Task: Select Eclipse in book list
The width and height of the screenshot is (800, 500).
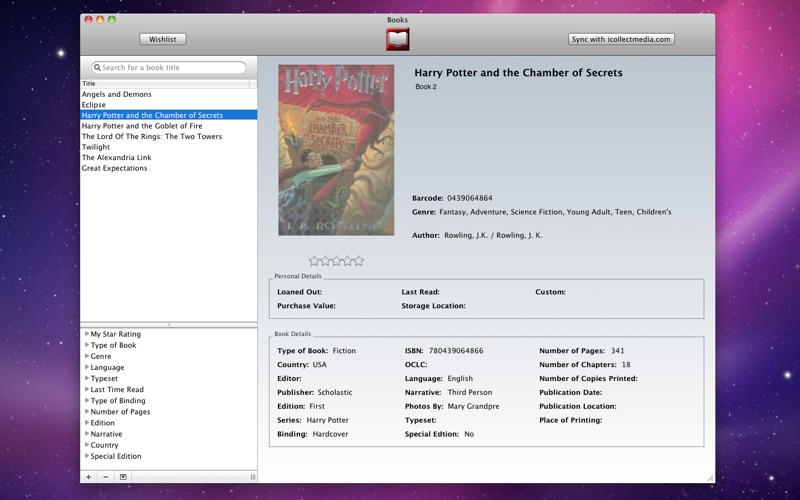Action: click(x=168, y=105)
